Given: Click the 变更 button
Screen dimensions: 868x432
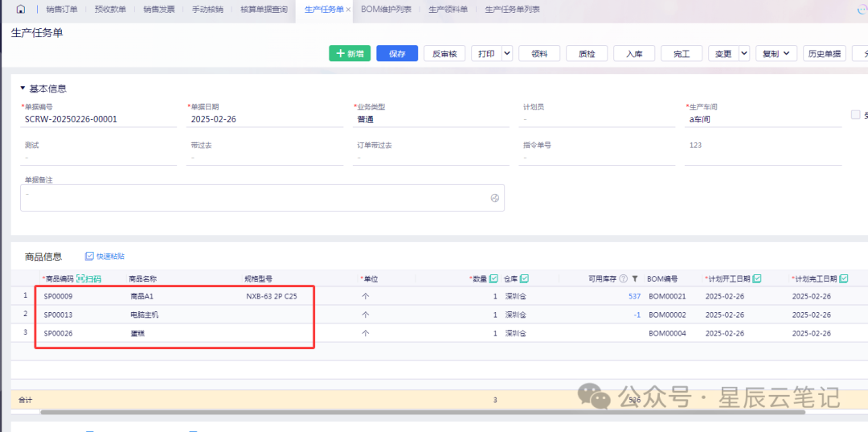Looking at the screenshot, I should click(723, 54).
